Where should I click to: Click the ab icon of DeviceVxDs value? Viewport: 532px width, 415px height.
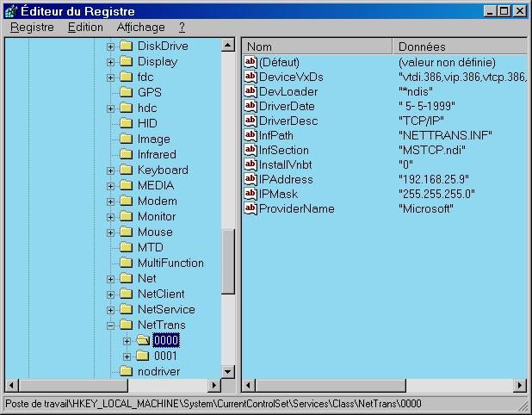(x=251, y=77)
